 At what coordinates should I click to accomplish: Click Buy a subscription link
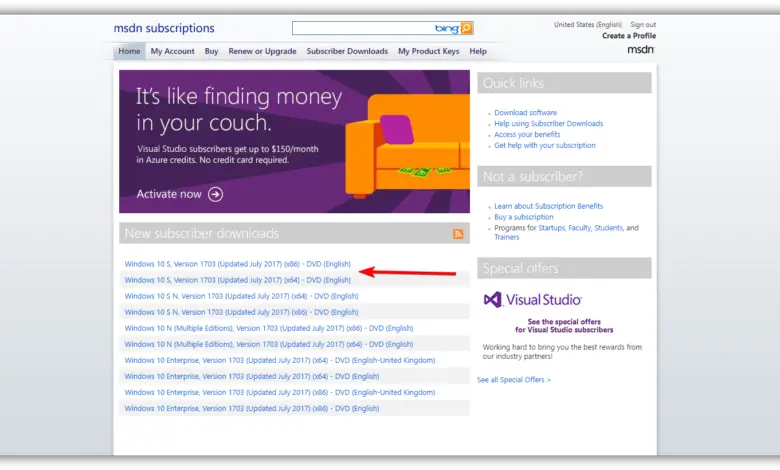[523, 217]
